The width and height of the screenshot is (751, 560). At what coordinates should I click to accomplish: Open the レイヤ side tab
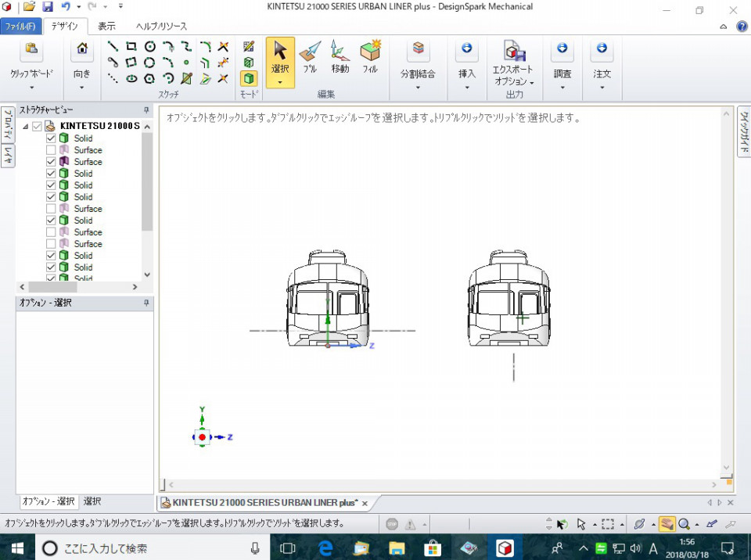8,156
